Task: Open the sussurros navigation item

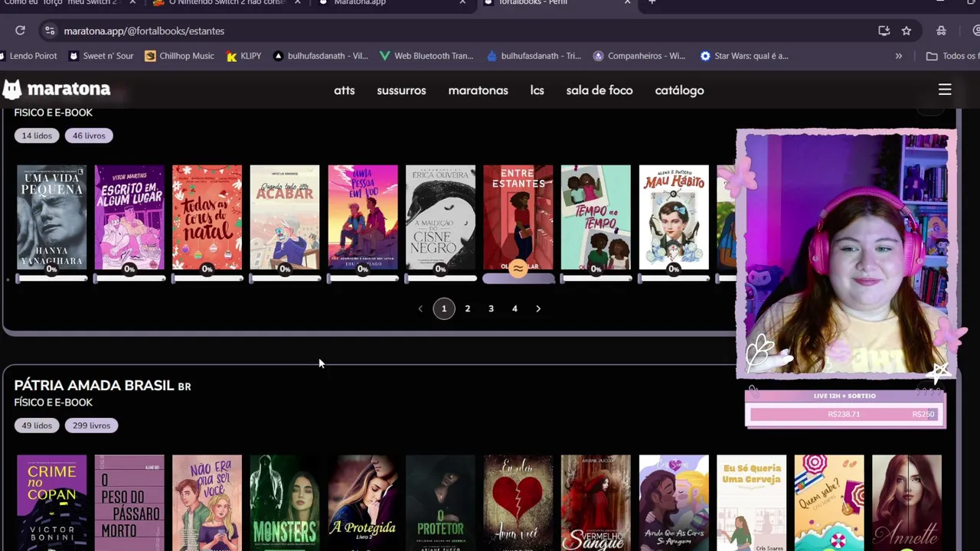Action: [x=401, y=90]
